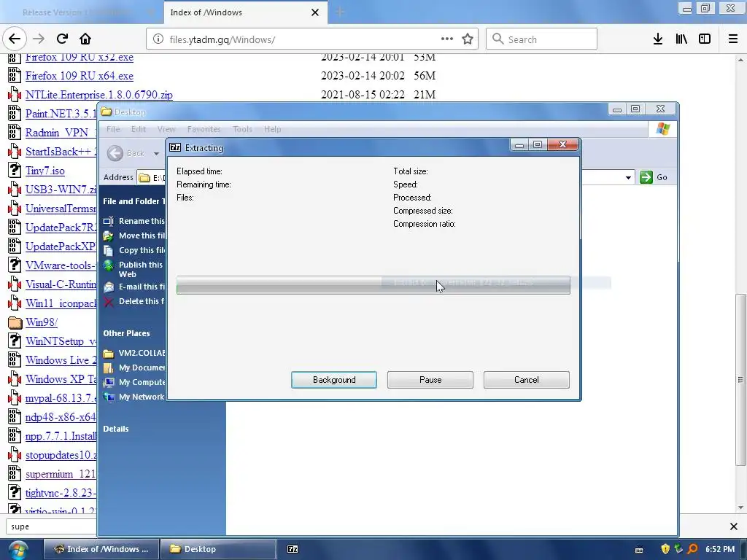747x560 pixels.
Task: Click the keyboard tray icon
Action: point(639,550)
